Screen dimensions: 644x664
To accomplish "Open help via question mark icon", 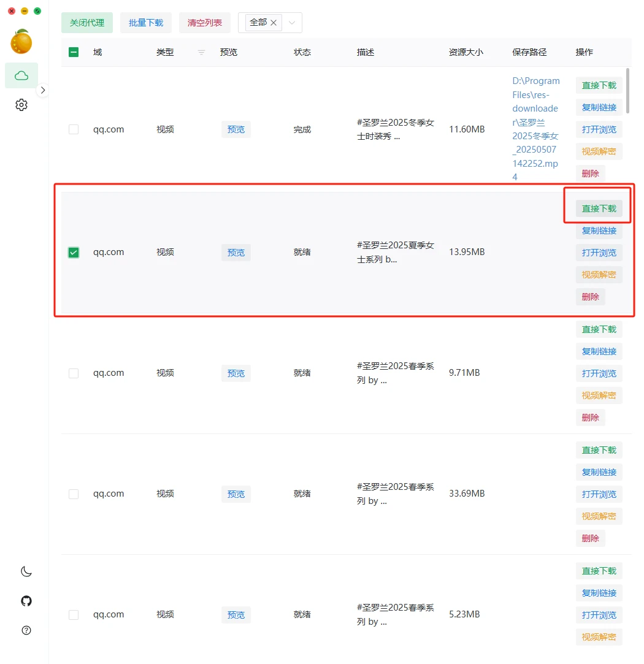I will [26, 630].
